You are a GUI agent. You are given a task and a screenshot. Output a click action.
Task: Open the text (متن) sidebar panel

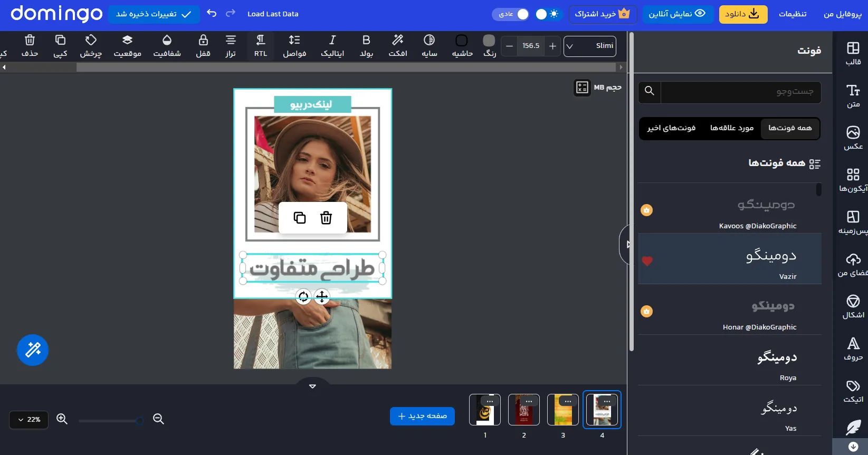[853, 95]
